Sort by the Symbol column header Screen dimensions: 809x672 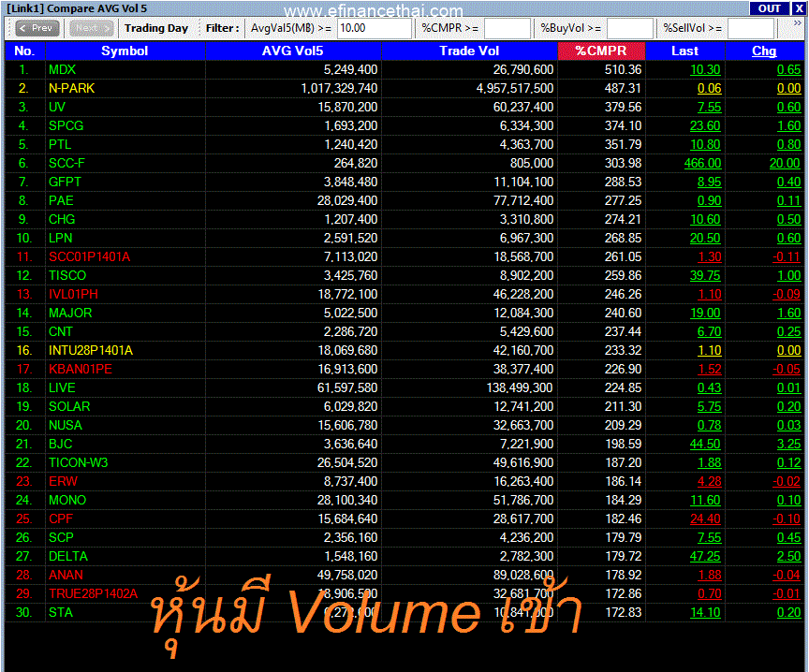[x=125, y=51]
